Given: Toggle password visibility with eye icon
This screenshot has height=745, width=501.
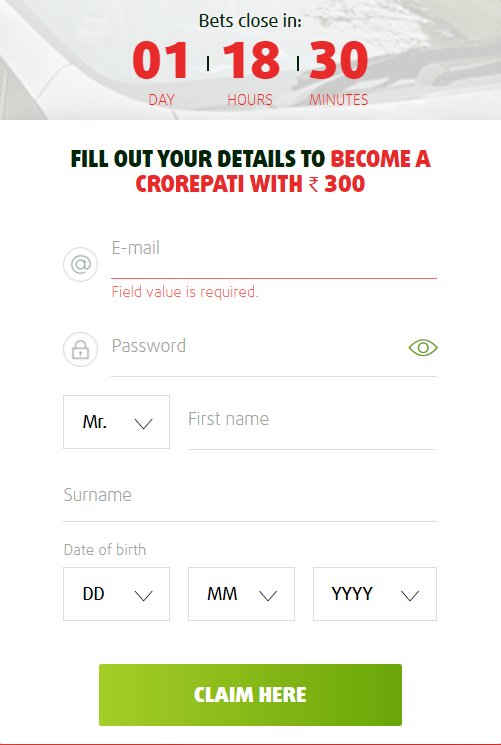Looking at the screenshot, I should click(x=423, y=348).
